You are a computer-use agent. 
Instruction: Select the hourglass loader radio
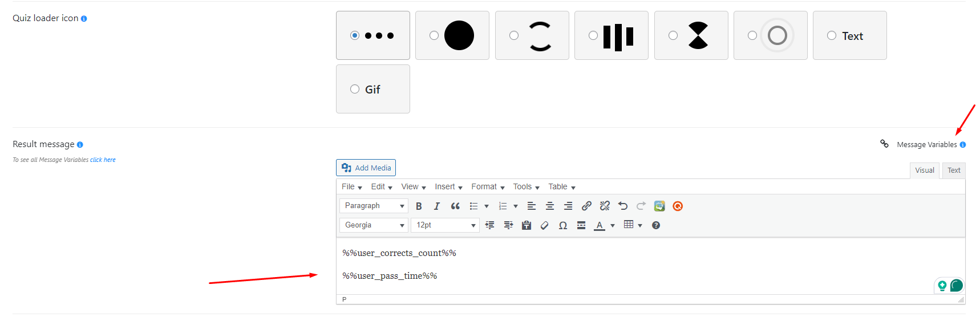point(673,35)
